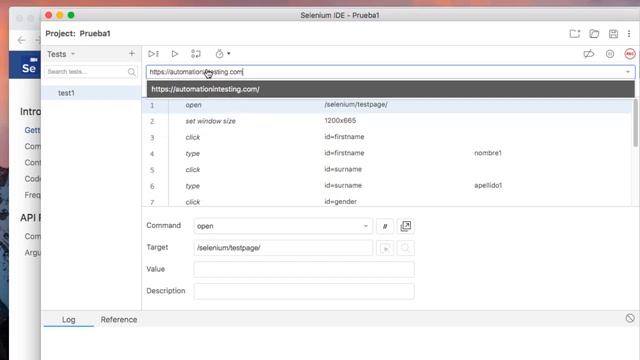Image resolution: width=640 pixels, height=360 pixels.
Task: Choose the suggested URL https://automationintesting.com/
Action: point(391,89)
